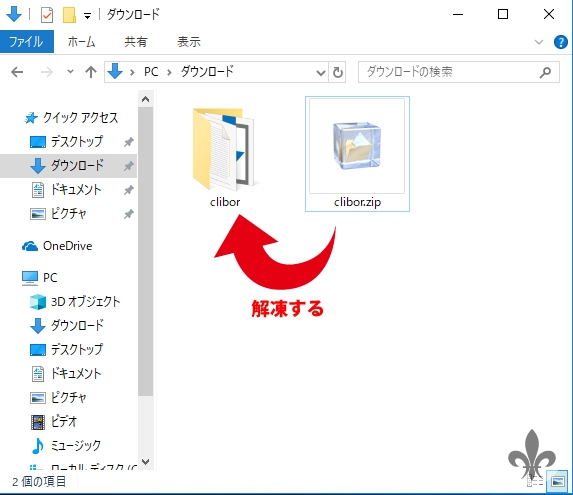Open the Customize Quick Access Toolbar dropdown
Image resolution: width=573 pixels, height=495 pixels.
pos(87,16)
